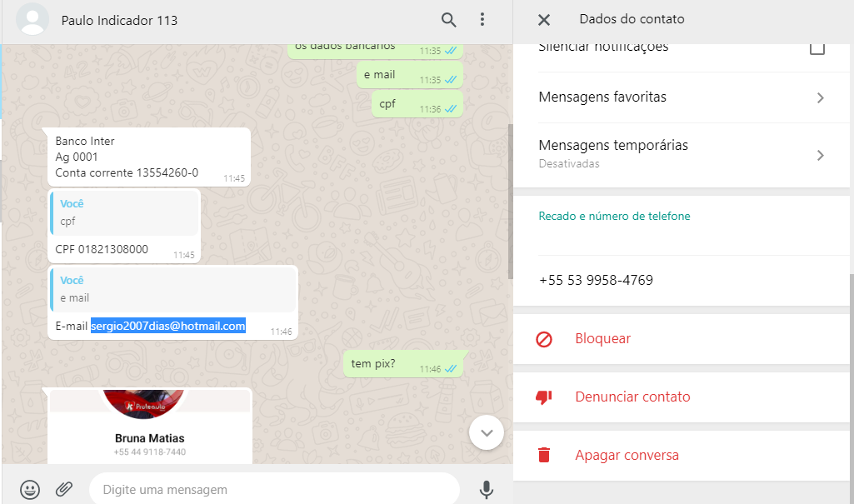Open the emoji picker smiley icon
The height and width of the screenshot is (504, 854).
click(30, 489)
